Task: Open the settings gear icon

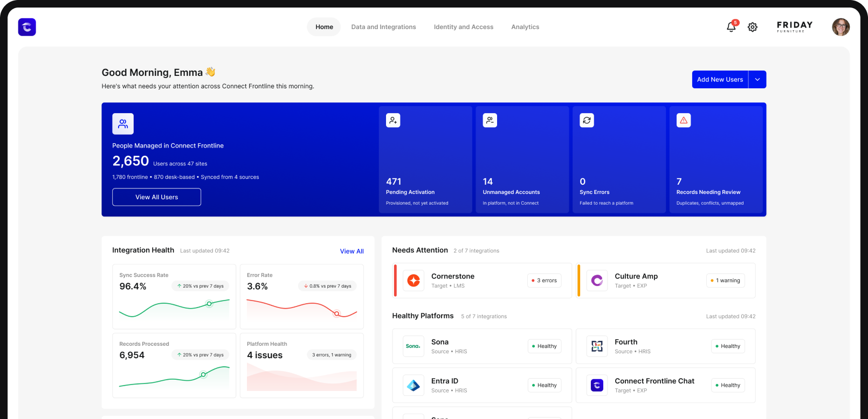Action: [753, 27]
